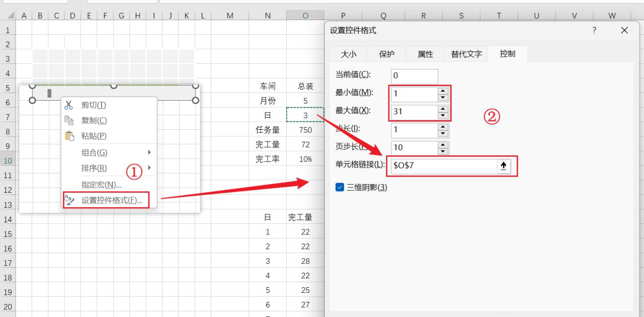The image size is (644, 317).
Task: Switch to the 属性 tab
Action: point(425,54)
